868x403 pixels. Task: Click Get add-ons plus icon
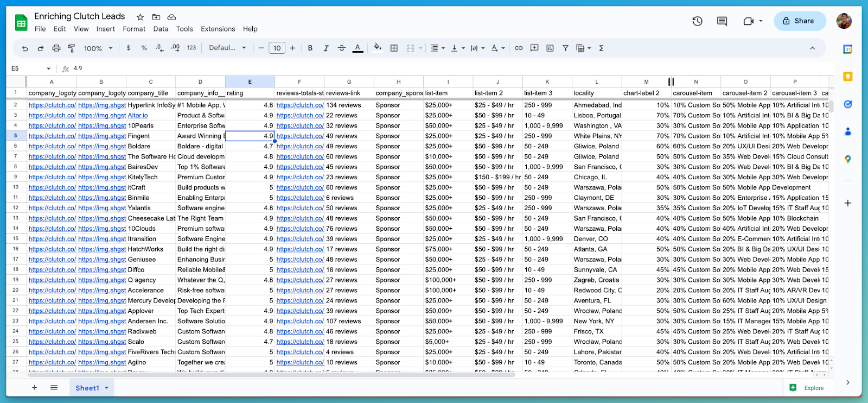click(848, 203)
